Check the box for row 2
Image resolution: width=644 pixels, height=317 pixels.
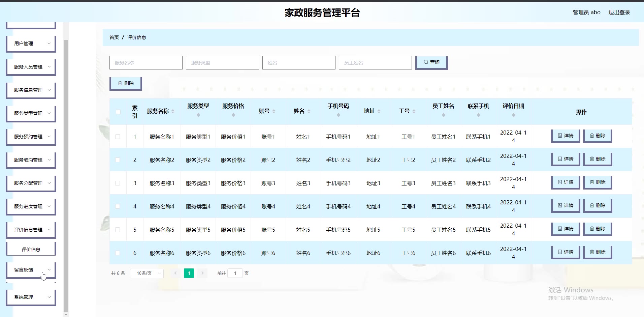pyautogui.click(x=118, y=160)
